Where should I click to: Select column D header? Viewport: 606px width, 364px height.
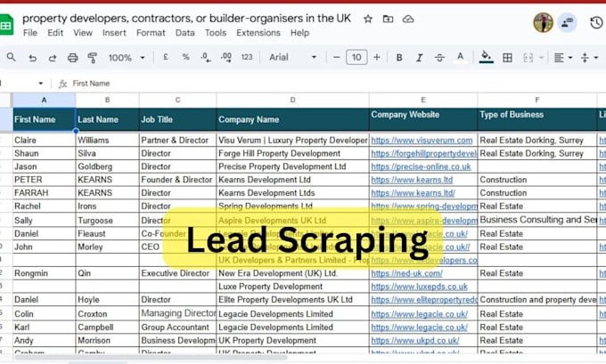292,100
